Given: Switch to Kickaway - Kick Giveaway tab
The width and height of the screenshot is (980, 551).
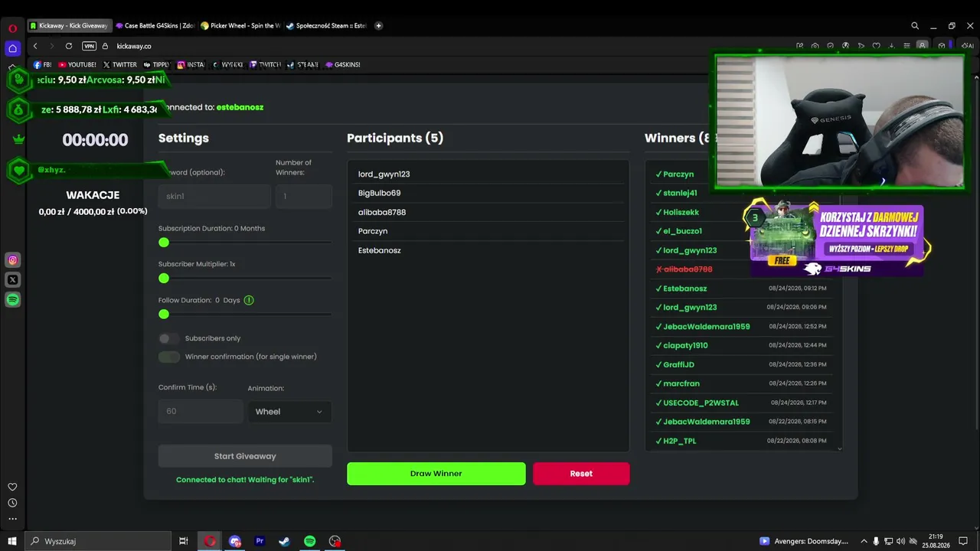Looking at the screenshot, I should 69,25.
